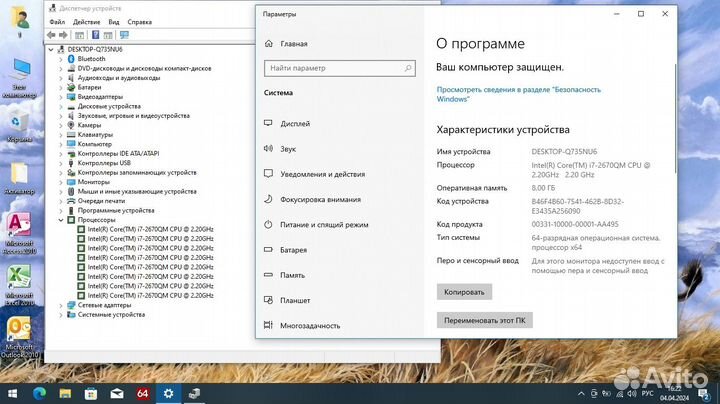Switch input language РУС indicator
Image resolution: width=720 pixels, height=404 pixels.
point(647,394)
